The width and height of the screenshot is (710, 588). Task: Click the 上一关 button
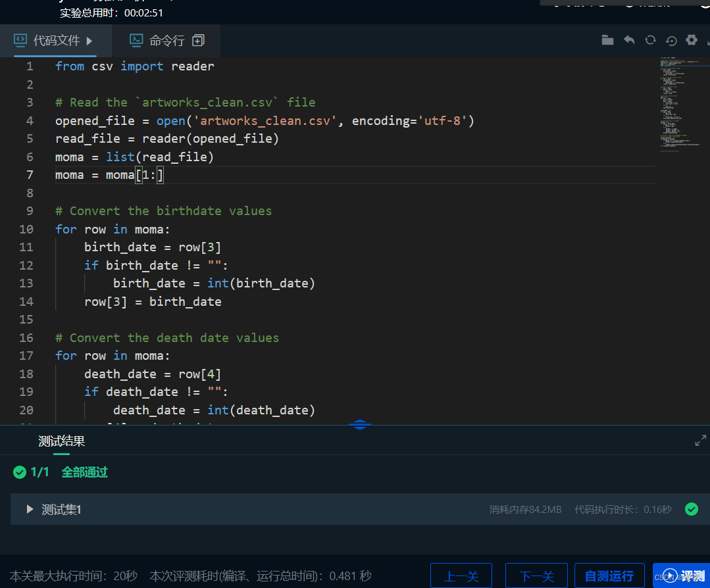[461, 575]
